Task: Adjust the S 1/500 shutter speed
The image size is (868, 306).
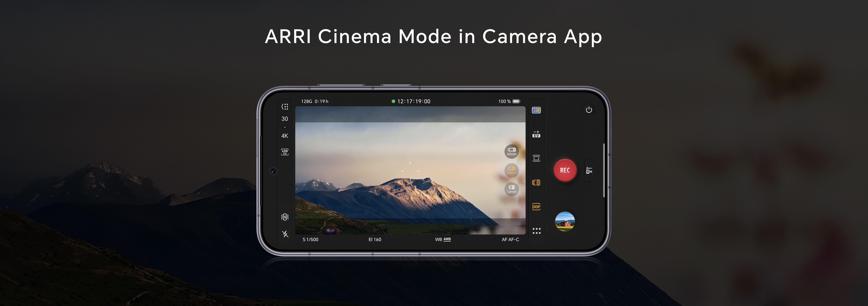Action: 310,240
